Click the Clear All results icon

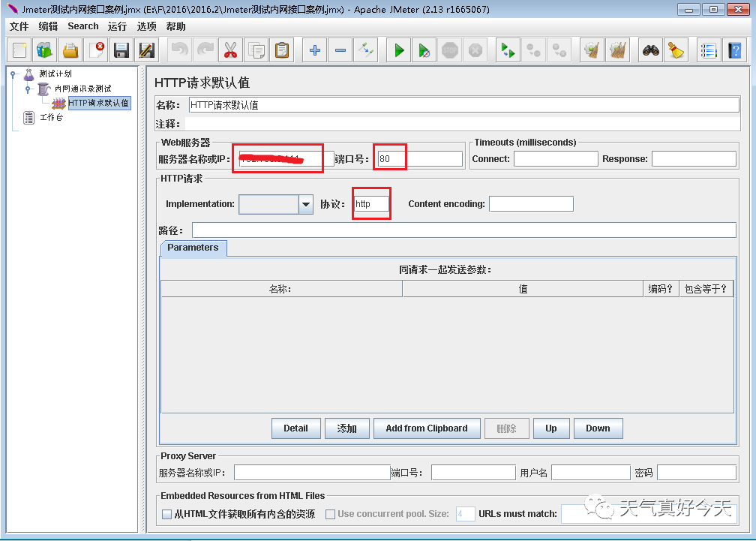[618, 50]
